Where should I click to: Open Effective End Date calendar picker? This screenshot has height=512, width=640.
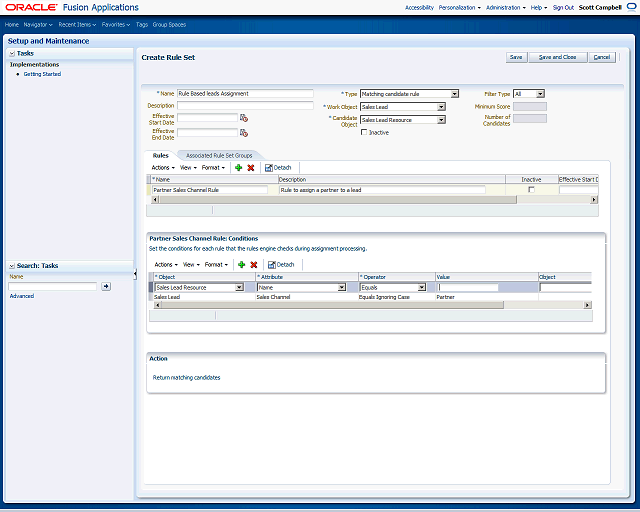pyautogui.click(x=244, y=133)
